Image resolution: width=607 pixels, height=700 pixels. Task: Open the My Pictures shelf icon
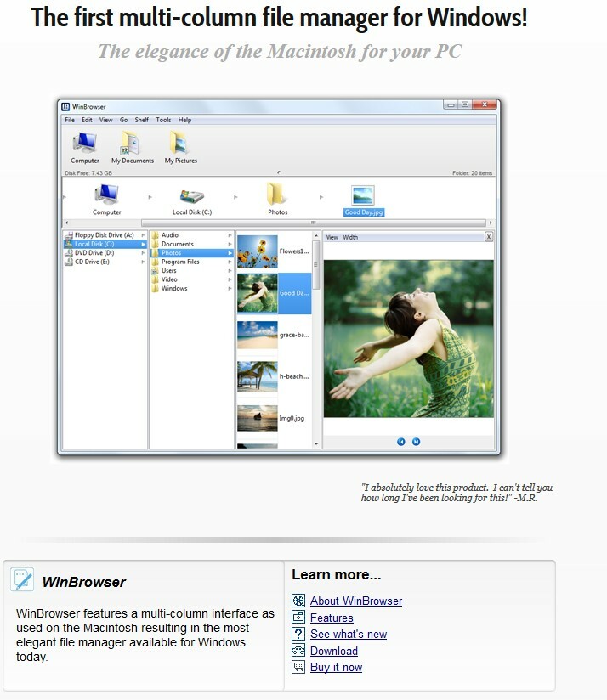[x=180, y=148]
